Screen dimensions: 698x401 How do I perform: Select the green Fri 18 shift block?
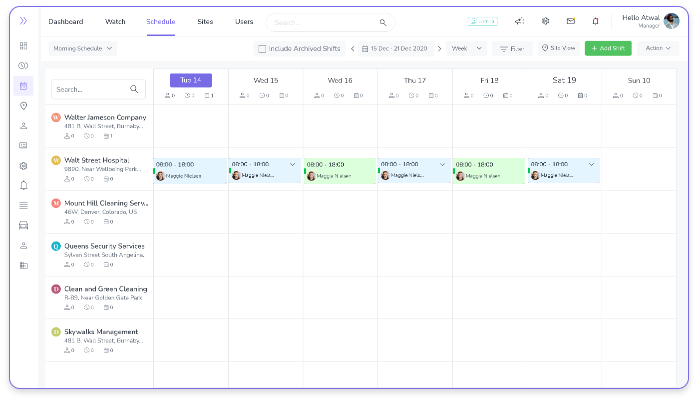[488, 170]
